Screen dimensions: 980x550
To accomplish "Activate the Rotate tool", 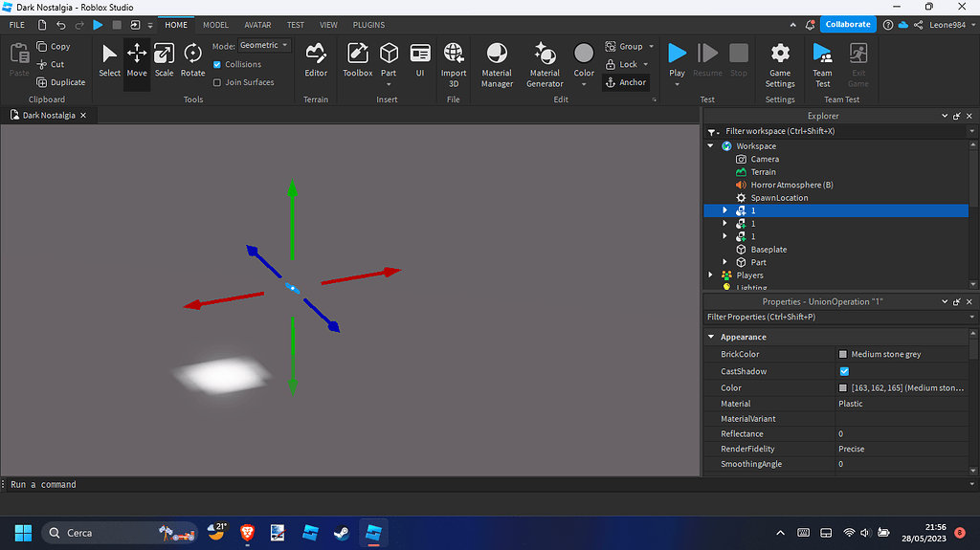I will [192, 60].
